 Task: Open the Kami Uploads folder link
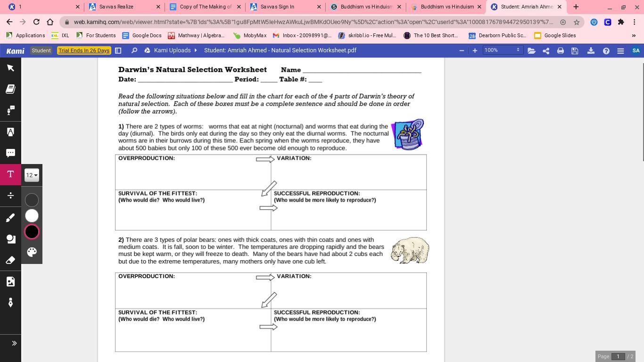[172, 50]
